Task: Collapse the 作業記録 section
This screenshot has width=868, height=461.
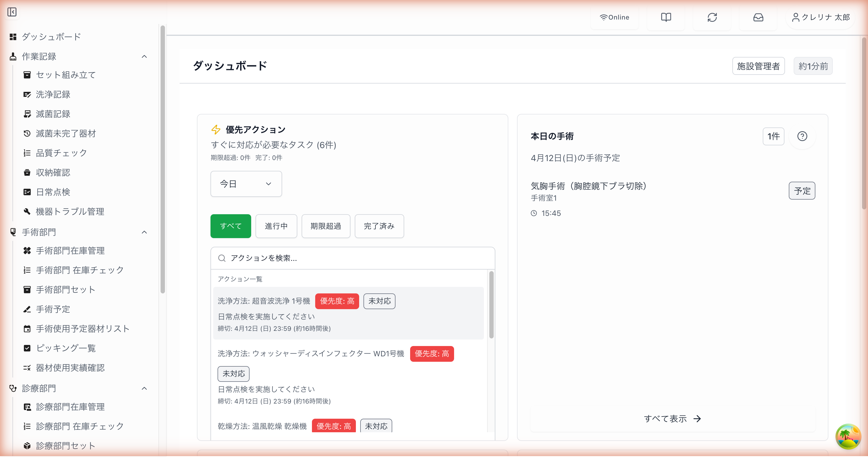Action: 145,56
